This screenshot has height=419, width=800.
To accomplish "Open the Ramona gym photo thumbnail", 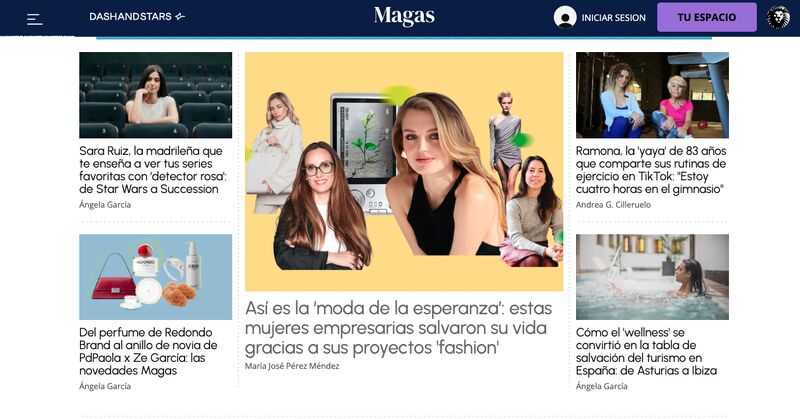I will coord(652,95).
